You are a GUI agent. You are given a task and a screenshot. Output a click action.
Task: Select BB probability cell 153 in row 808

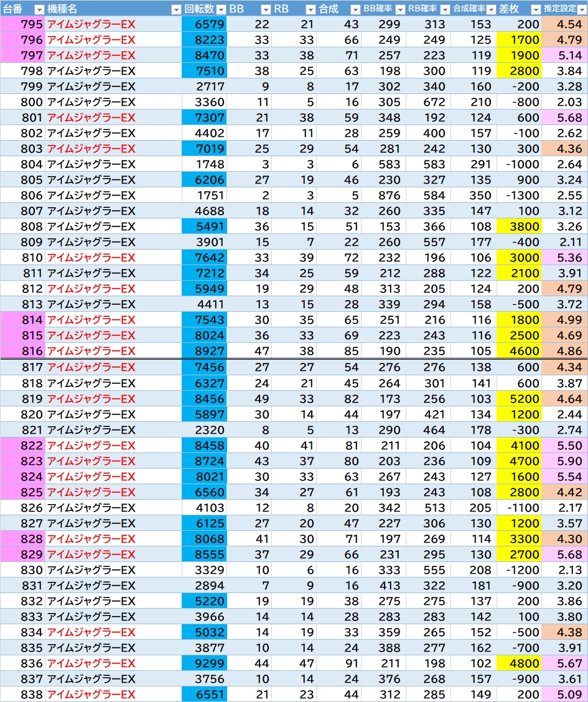(x=384, y=227)
